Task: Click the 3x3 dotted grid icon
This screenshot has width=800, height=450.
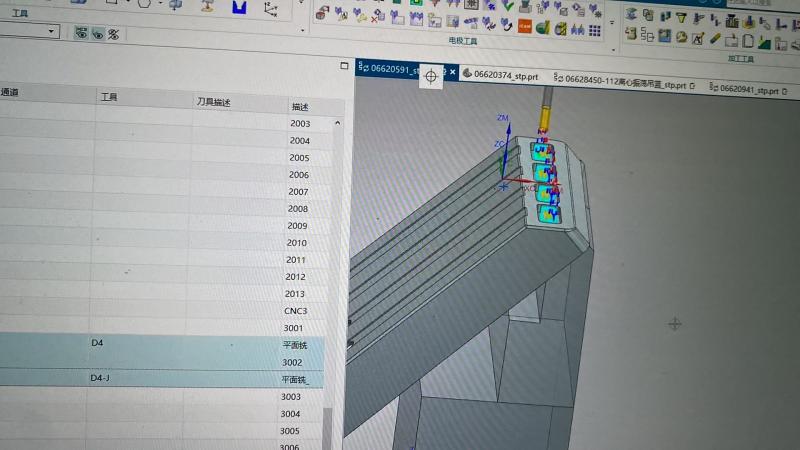Action: [x=595, y=31]
